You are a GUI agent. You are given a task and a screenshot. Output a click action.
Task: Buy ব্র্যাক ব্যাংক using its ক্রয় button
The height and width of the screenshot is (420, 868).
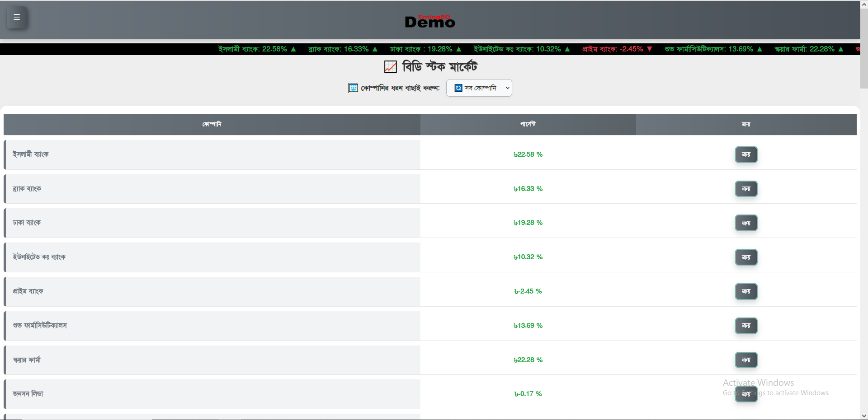745,189
